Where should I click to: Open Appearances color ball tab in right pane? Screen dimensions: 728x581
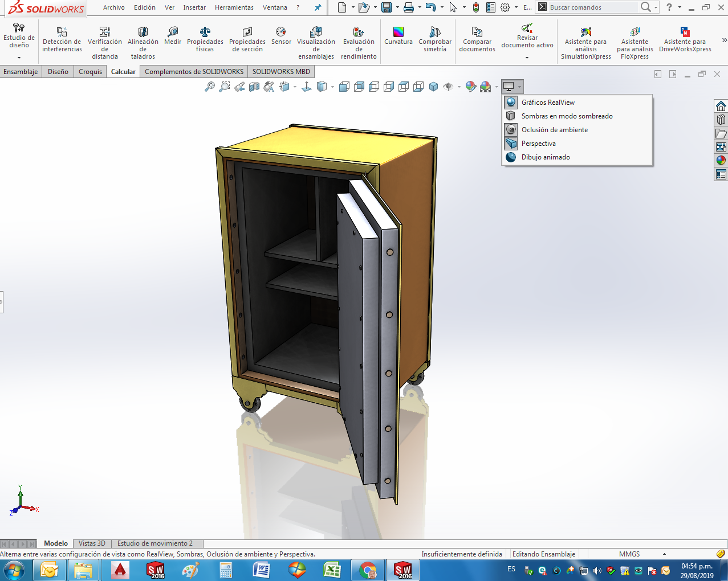[x=721, y=161]
